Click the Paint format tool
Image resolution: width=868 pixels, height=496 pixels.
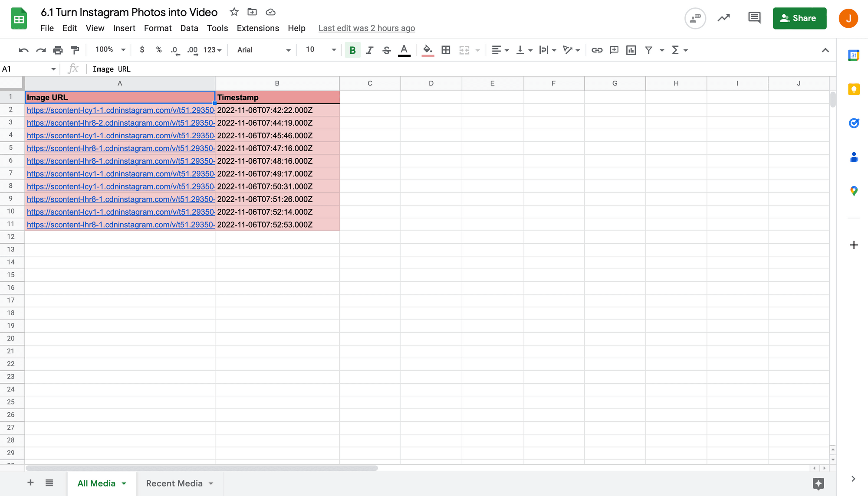pos(75,50)
